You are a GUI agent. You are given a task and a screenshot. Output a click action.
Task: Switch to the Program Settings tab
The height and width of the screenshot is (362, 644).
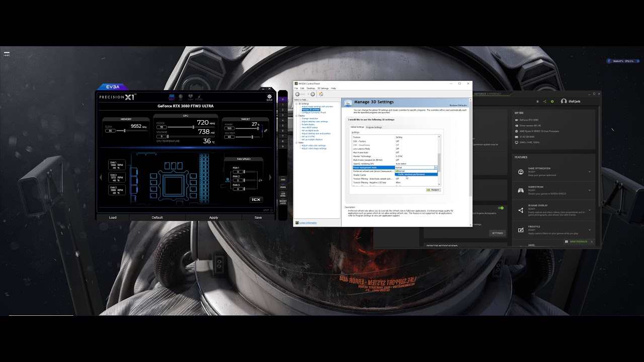(374, 127)
